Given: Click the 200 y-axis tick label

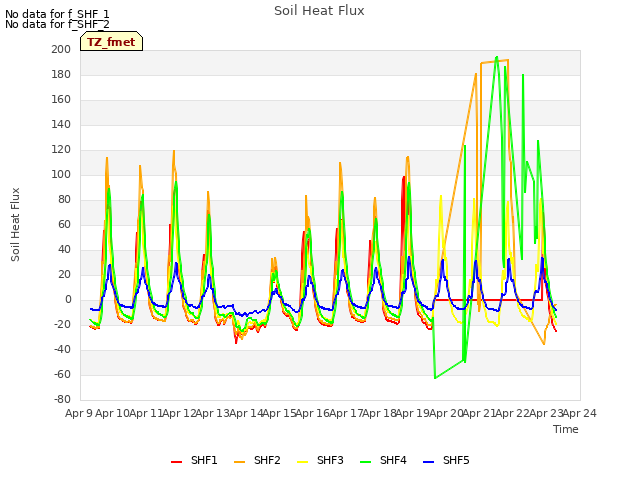Looking at the screenshot, I should [x=61, y=49].
